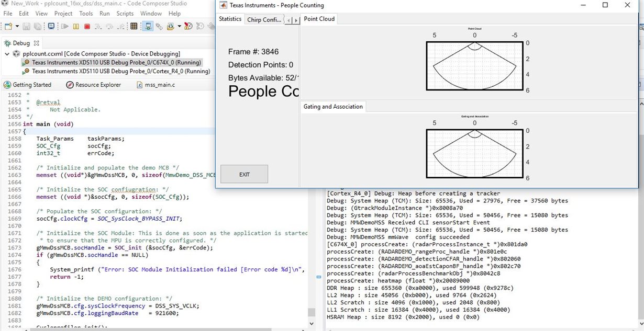644x331 pixels.
Task: Click the SOC_SysClock_BYPASS_INIT text
Action: pyautogui.click(x=139, y=219)
